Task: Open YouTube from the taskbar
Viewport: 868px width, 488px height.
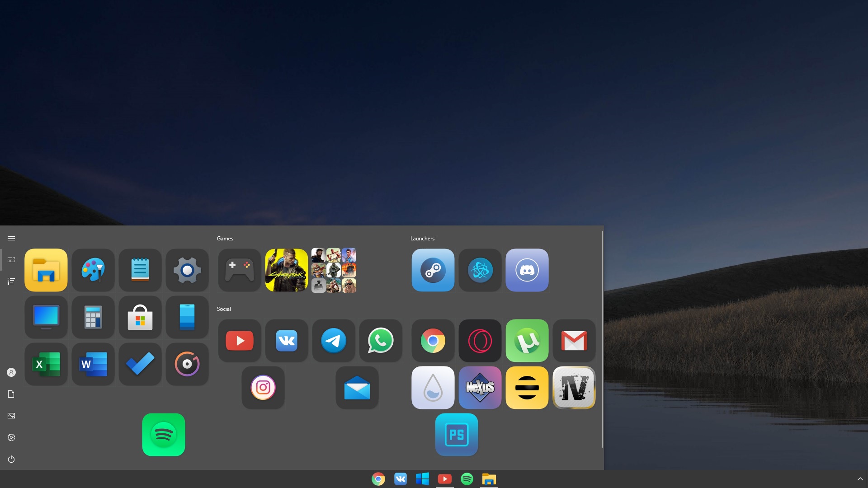Action: coord(445,479)
